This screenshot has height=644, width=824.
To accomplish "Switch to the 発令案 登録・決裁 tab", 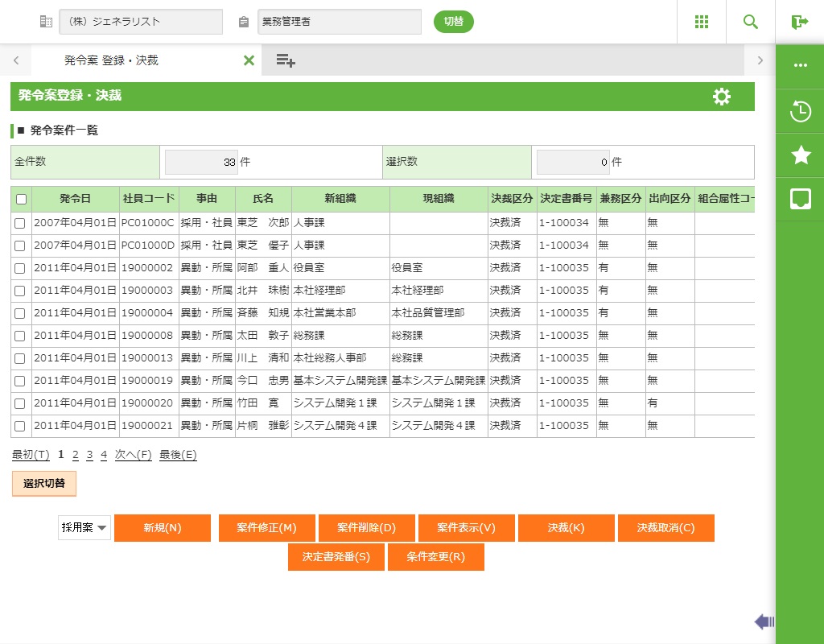I will (111, 60).
